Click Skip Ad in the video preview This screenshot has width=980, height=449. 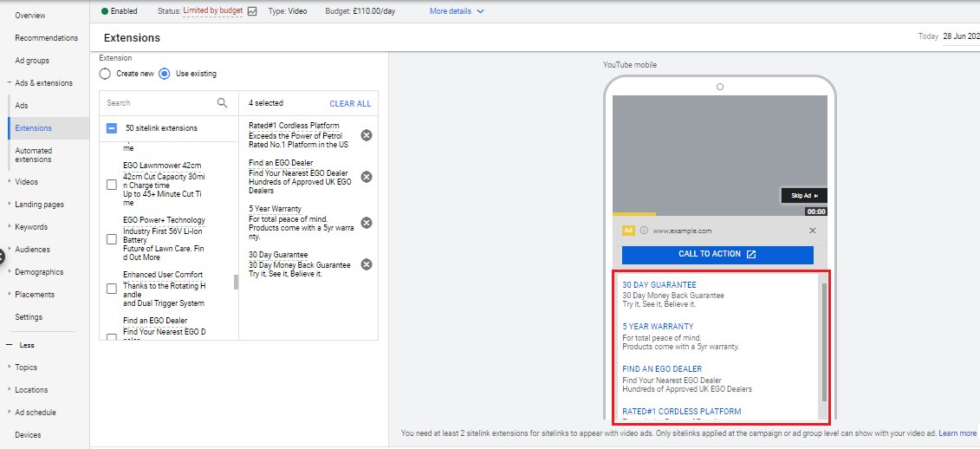pos(804,196)
